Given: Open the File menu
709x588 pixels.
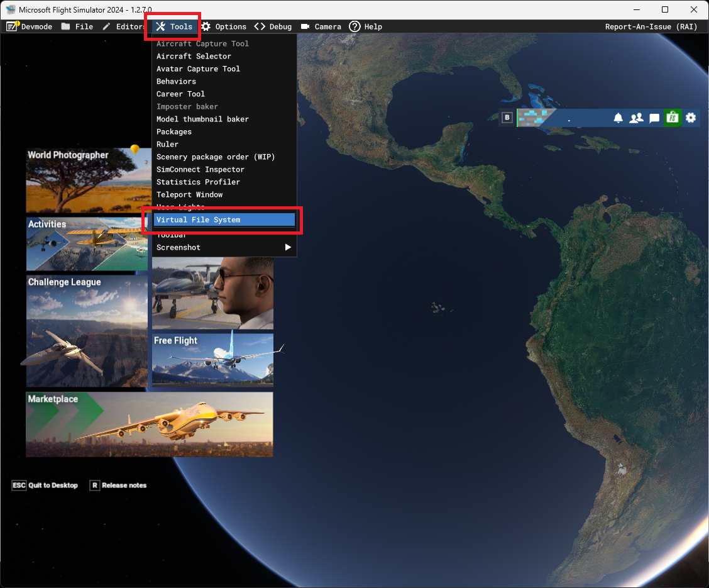Looking at the screenshot, I should pyautogui.click(x=77, y=26).
